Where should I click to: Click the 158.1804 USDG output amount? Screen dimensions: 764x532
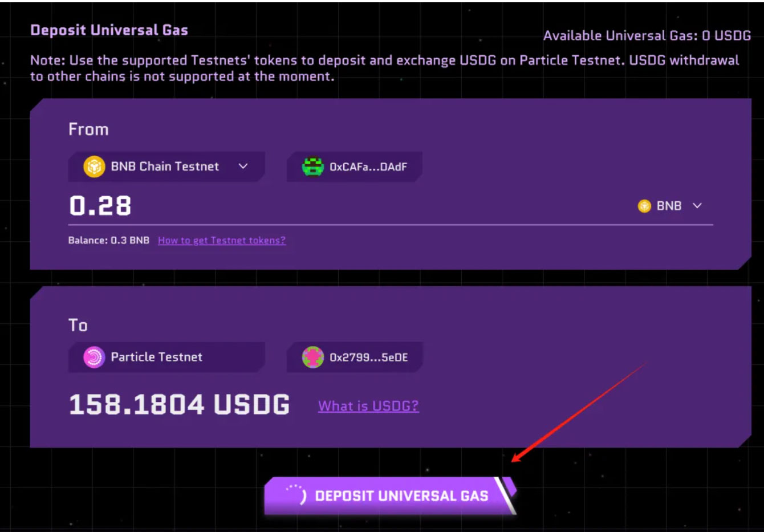(179, 404)
